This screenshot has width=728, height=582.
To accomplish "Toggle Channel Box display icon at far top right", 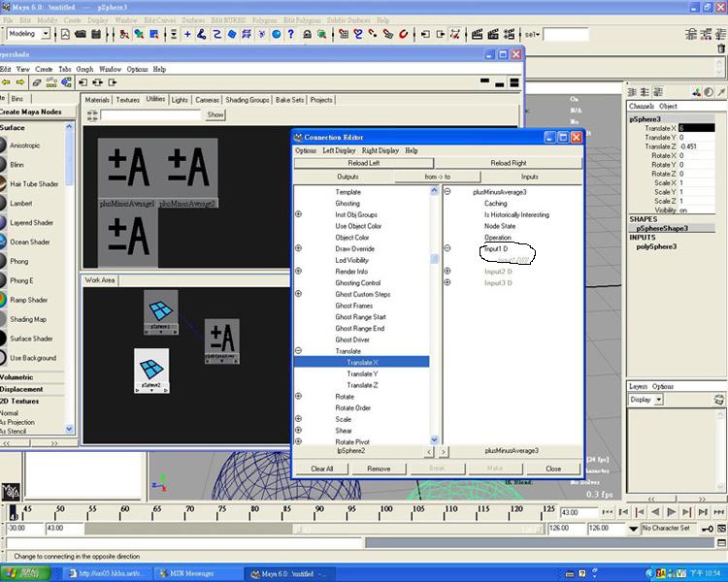I will pyautogui.click(x=720, y=34).
